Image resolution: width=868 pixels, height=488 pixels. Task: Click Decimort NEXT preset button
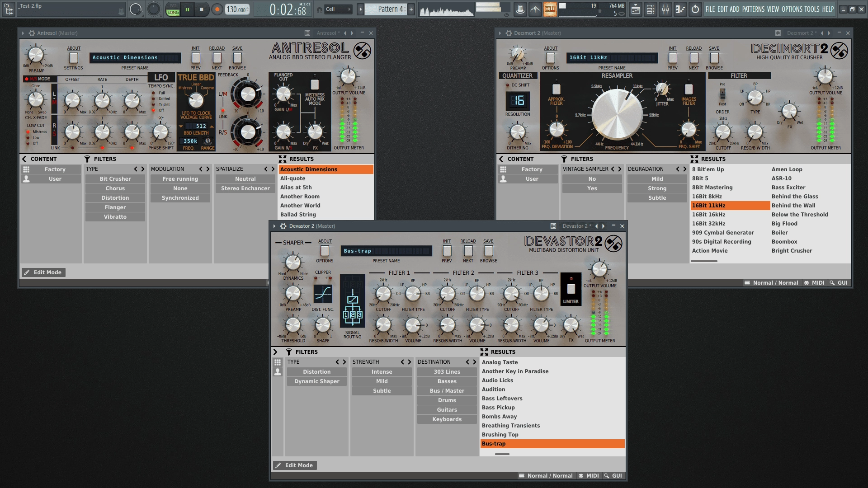[694, 58]
